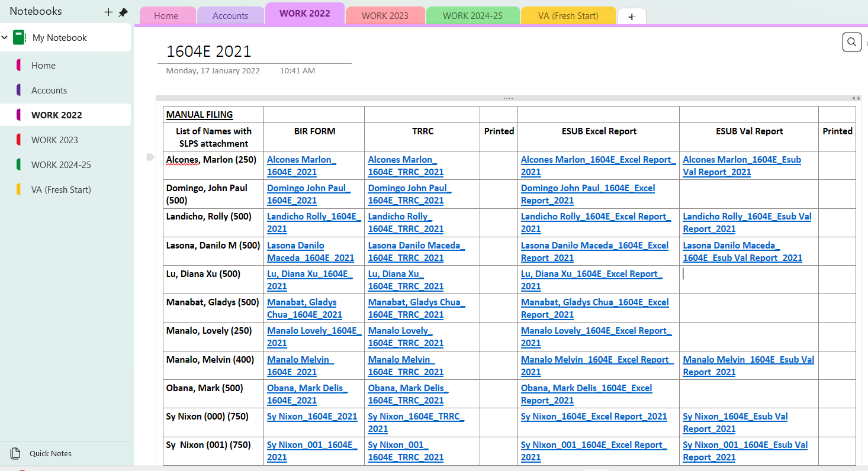The height and width of the screenshot is (471, 868).
Task: Click the note container arrows handle
Action: [856, 98]
